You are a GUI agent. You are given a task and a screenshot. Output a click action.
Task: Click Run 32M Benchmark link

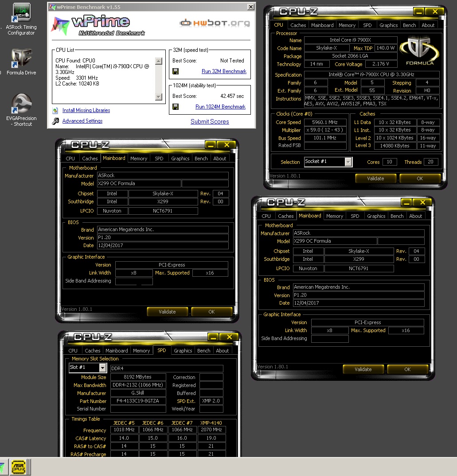pyautogui.click(x=224, y=71)
